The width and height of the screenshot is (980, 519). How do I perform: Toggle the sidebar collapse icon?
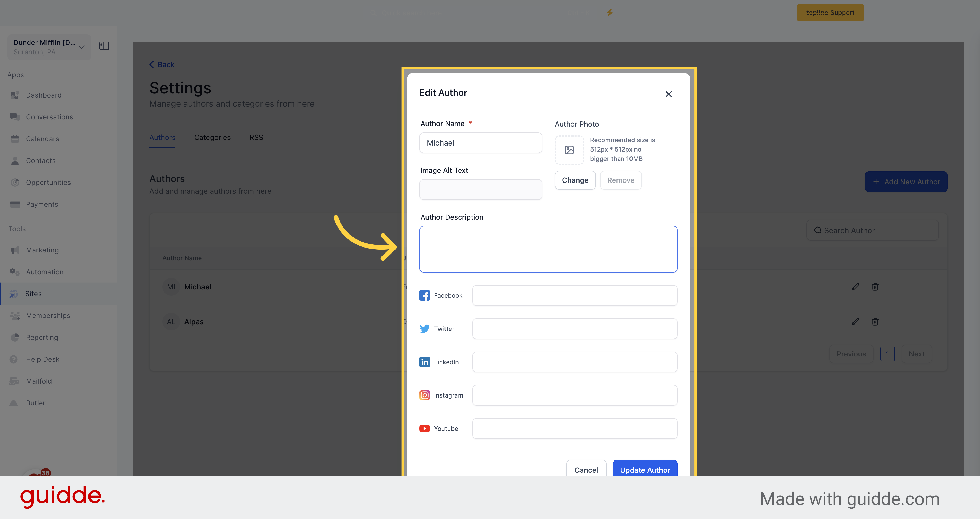[104, 46]
